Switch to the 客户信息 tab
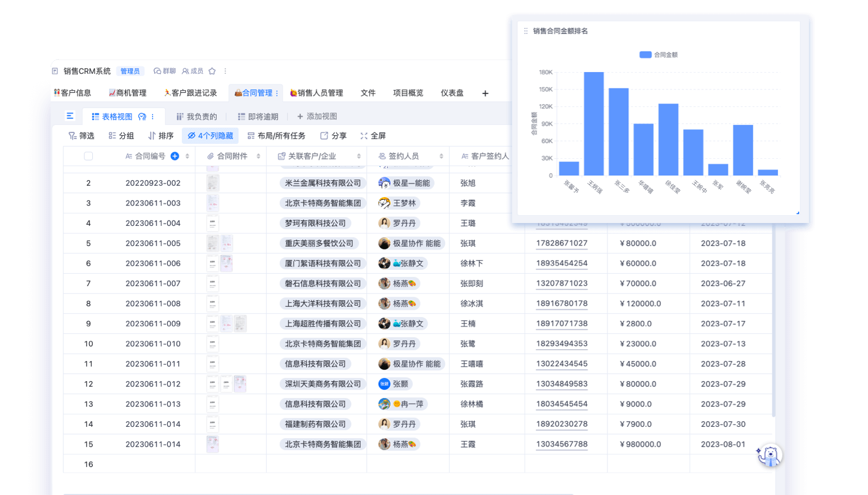The image size is (868, 495). 73,93
